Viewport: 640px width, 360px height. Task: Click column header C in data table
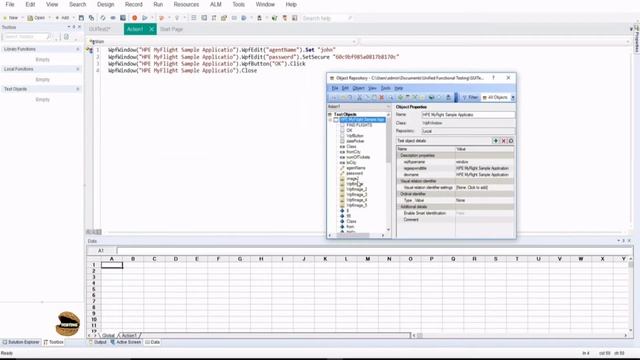tap(154, 259)
